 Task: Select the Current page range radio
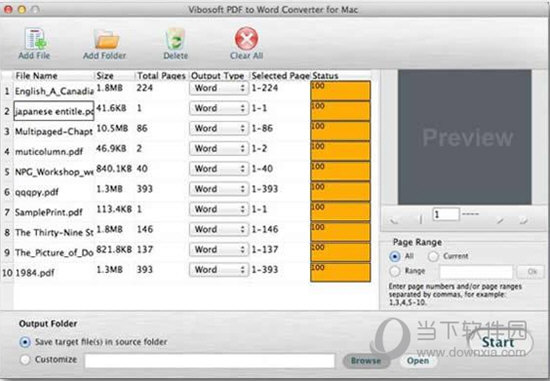point(433,256)
